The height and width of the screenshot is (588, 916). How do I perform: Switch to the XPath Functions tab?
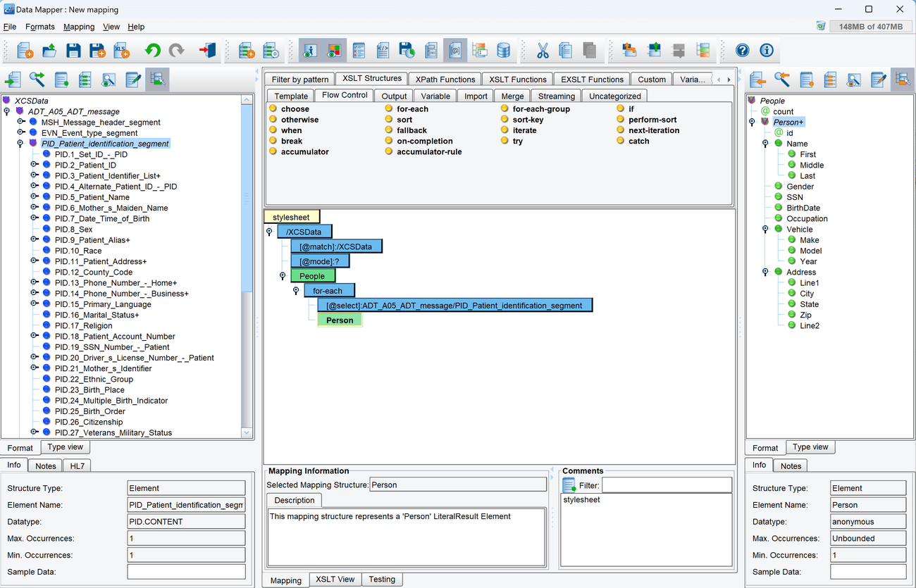(445, 79)
